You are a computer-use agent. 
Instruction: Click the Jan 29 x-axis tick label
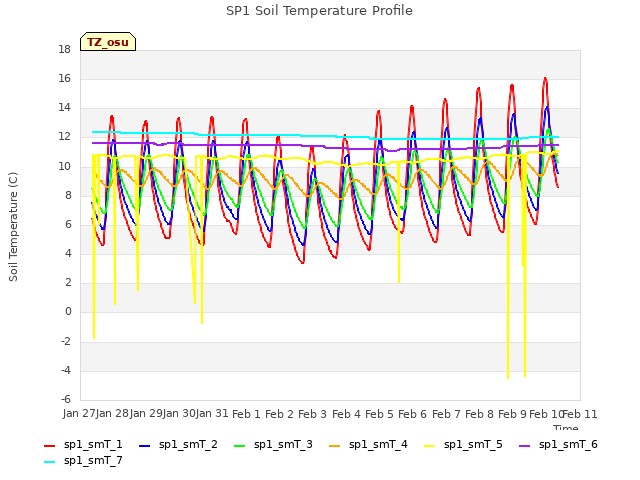(146, 413)
